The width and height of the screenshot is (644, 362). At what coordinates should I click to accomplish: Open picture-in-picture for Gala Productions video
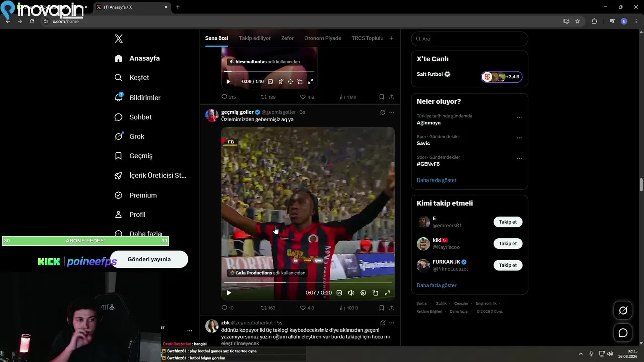pyautogui.click(x=375, y=293)
